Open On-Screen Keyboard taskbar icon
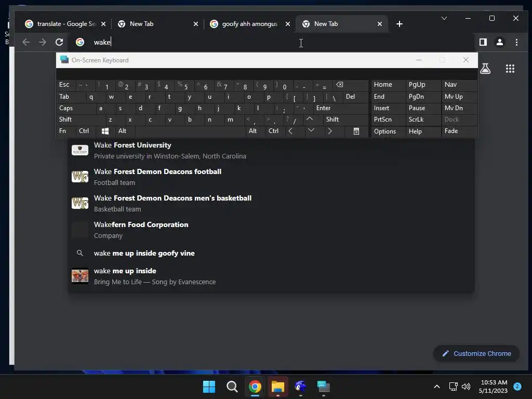532x399 pixels. pos(323,387)
